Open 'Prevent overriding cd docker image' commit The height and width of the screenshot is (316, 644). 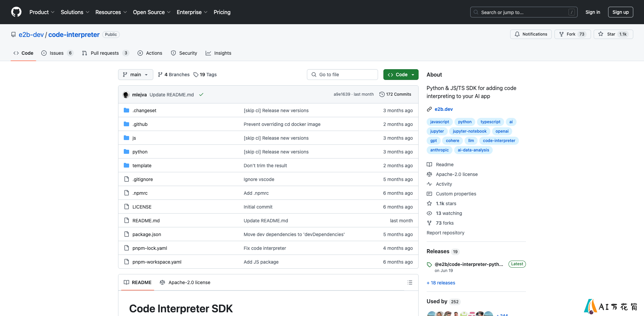click(282, 124)
